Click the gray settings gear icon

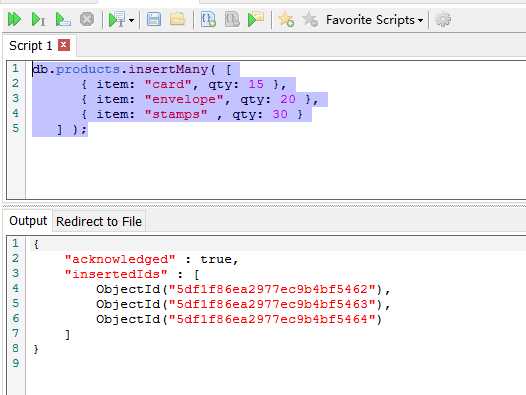click(x=443, y=19)
